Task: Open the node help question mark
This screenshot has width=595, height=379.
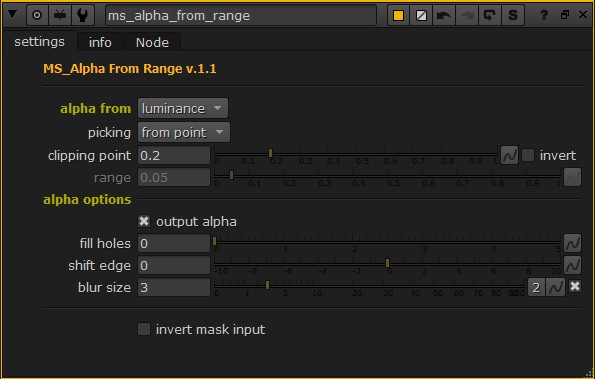Action: click(x=544, y=15)
